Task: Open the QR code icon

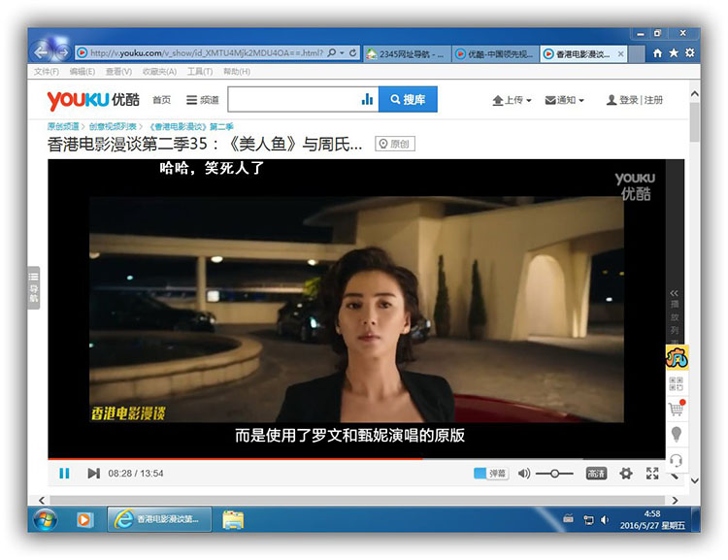Action: point(676,384)
